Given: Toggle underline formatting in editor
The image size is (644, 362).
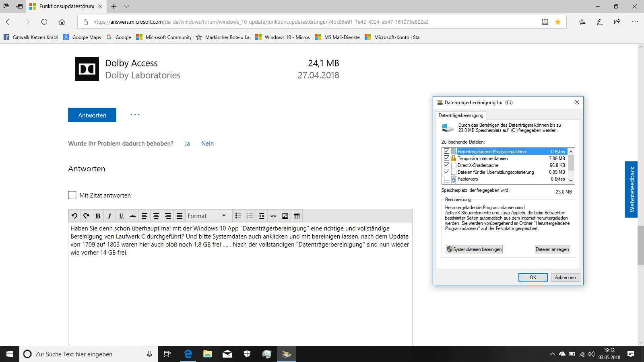Looking at the screenshot, I should pos(121,216).
